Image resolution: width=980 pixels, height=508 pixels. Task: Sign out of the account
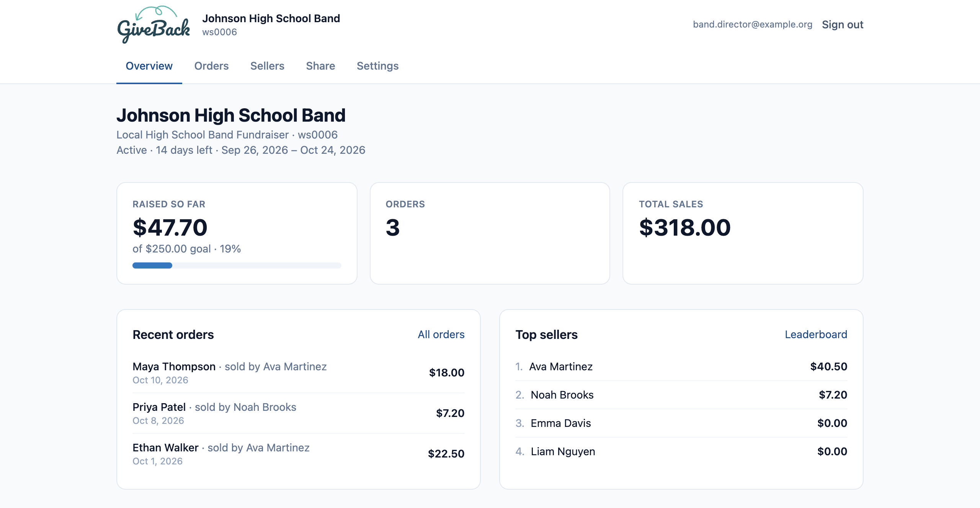click(842, 24)
